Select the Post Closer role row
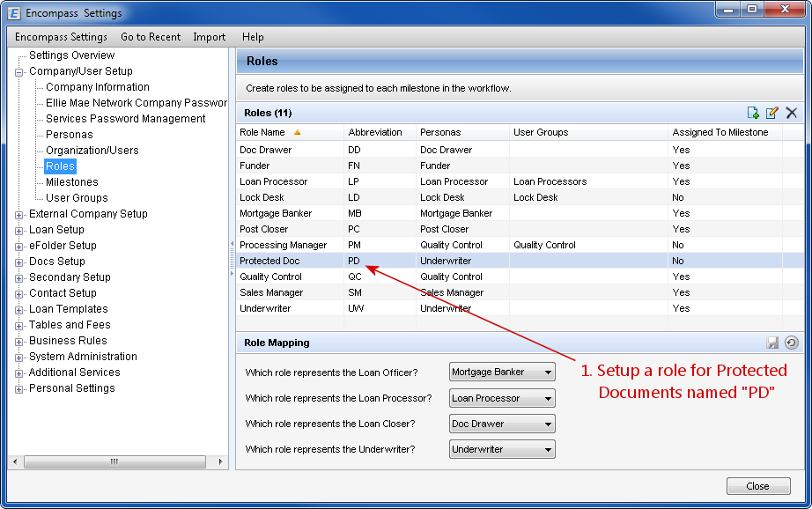The width and height of the screenshot is (812, 509). 520,229
